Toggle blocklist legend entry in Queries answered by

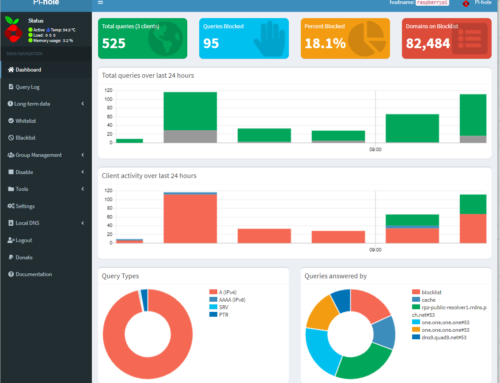tap(427, 292)
